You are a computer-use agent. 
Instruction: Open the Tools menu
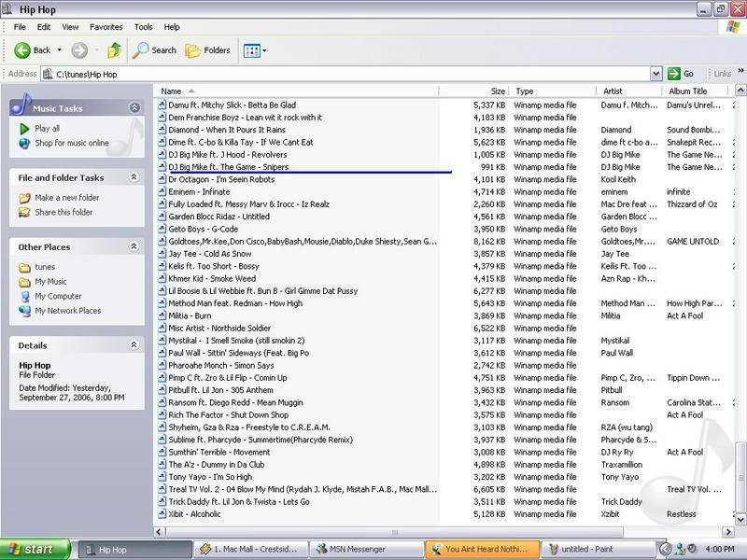tap(144, 27)
